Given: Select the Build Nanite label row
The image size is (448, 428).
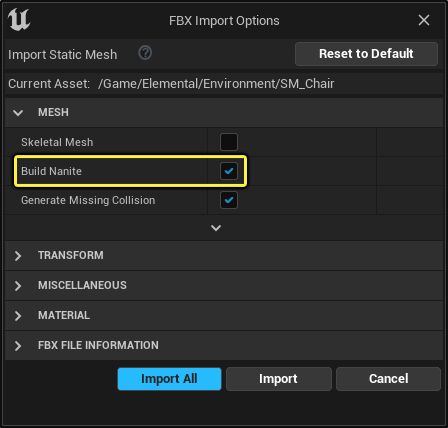Looking at the screenshot, I should coord(130,171).
